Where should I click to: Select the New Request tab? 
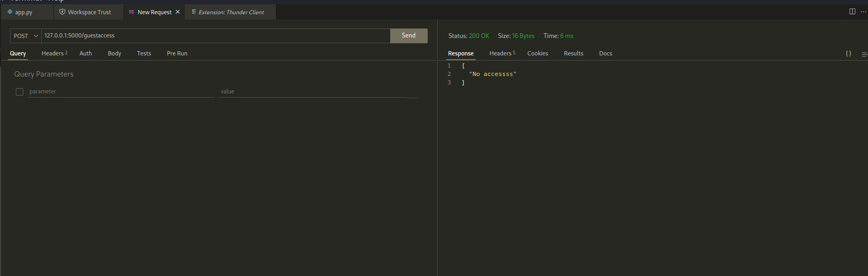154,12
